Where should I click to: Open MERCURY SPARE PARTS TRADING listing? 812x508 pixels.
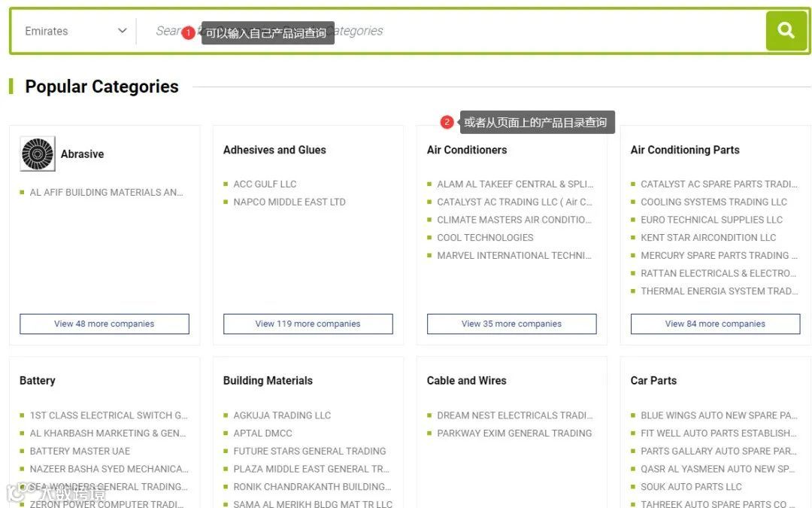coord(719,255)
